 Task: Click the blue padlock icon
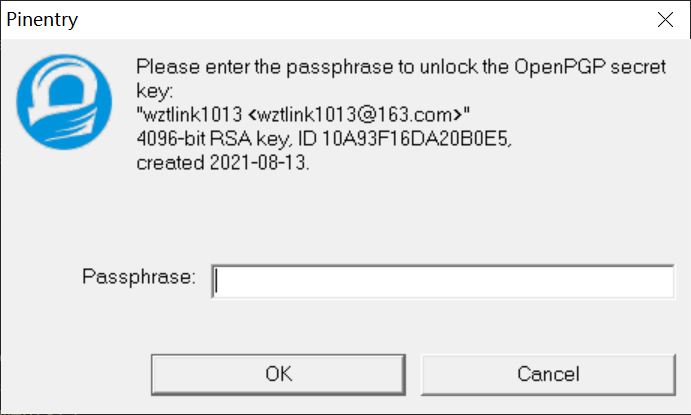point(64,102)
